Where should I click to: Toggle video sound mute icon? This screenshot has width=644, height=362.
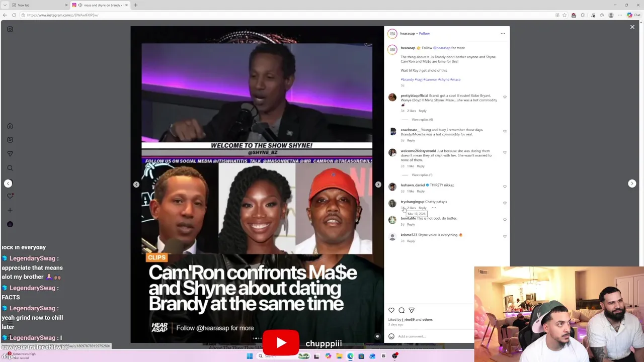pyautogui.click(x=377, y=336)
